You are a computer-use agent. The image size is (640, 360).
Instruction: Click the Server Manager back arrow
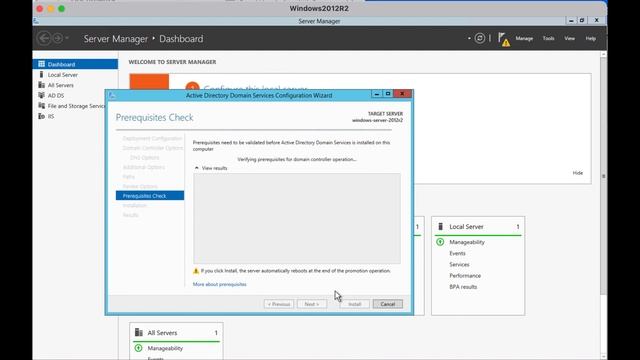click(44, 38)
